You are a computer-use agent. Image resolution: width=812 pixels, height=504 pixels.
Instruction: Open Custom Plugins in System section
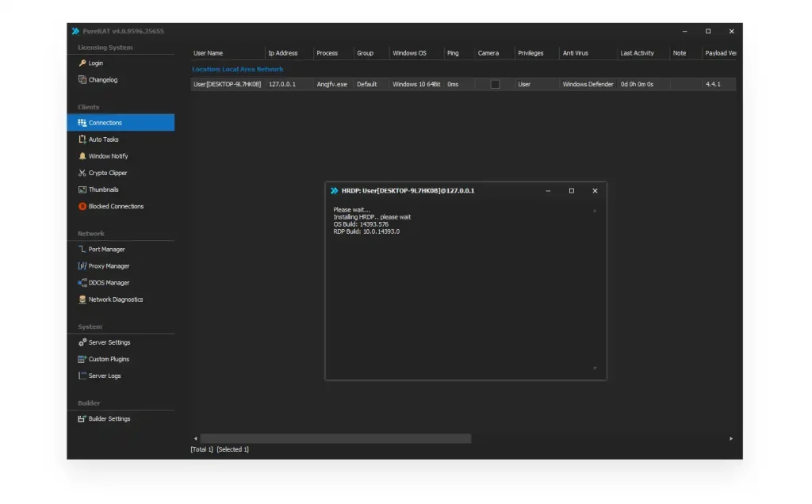[x=109, y=359]
